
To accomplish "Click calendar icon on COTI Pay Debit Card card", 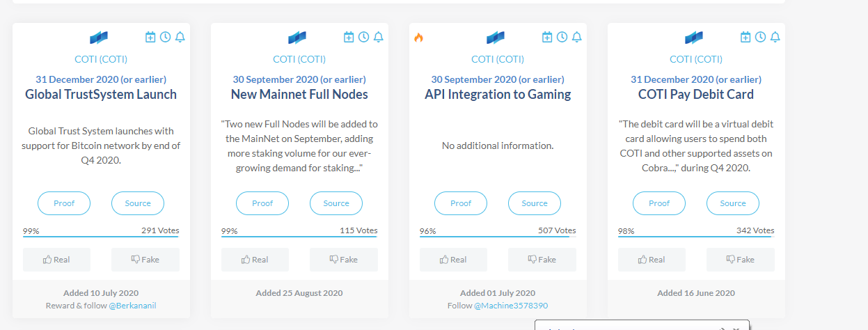I will tap(745, 37).
